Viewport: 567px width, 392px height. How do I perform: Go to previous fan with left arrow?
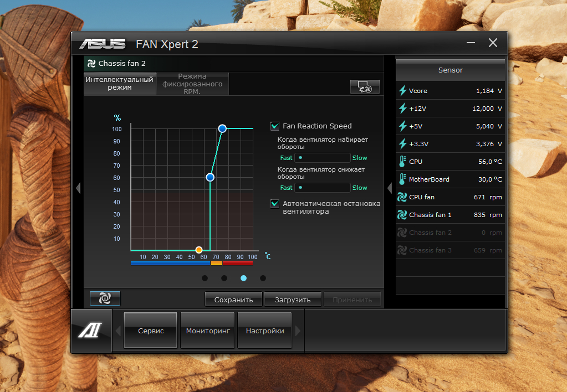coord(78,188)
